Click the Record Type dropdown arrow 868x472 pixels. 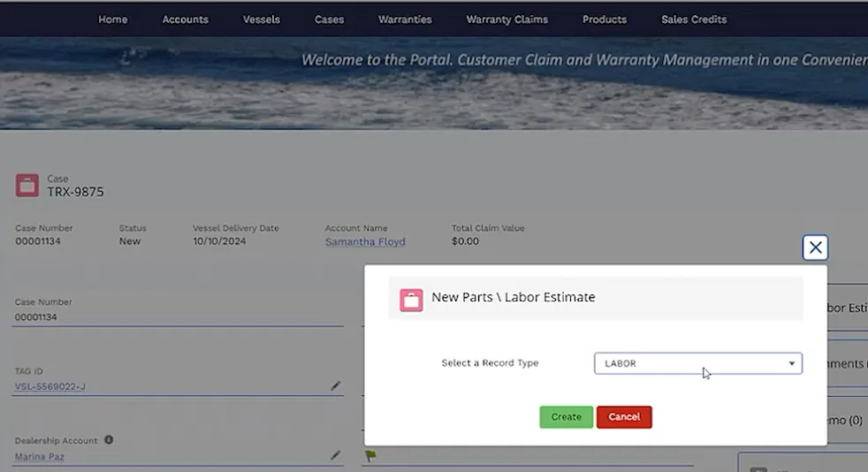[x=791, y=363]
